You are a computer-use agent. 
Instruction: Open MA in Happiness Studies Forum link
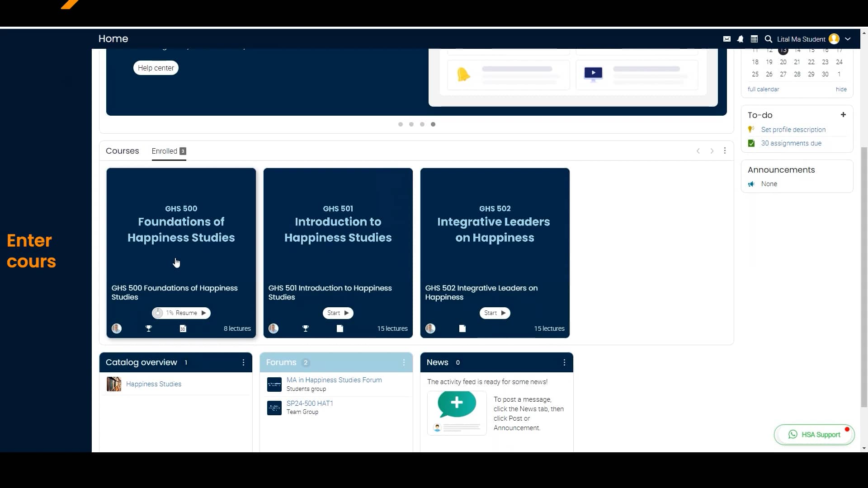click(334, 380)
